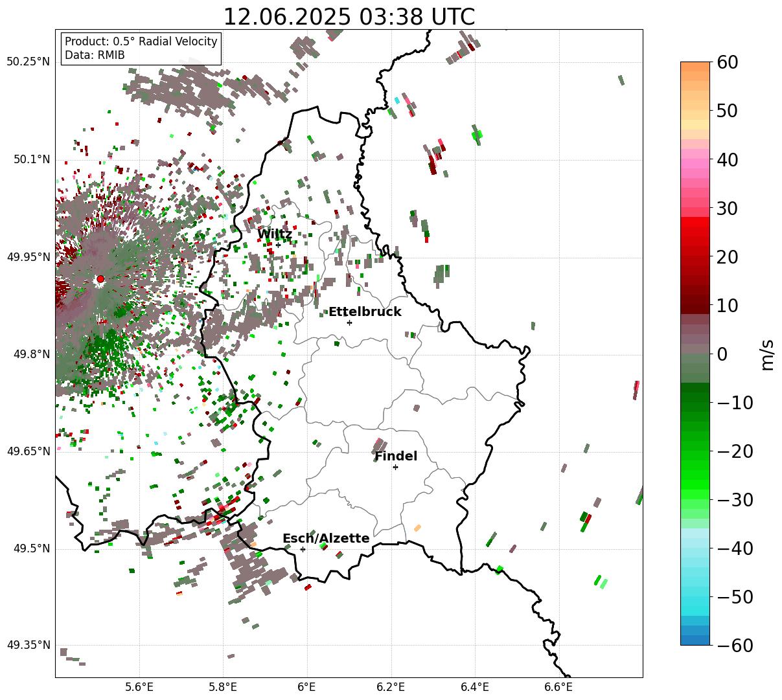The height and width of the screenshot is (700, 782).
Task: Click the red radar location dot
Action: [100, 279]
